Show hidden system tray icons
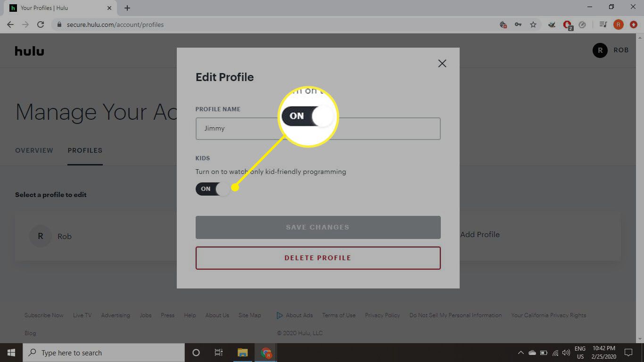 [x=521, y=353]
